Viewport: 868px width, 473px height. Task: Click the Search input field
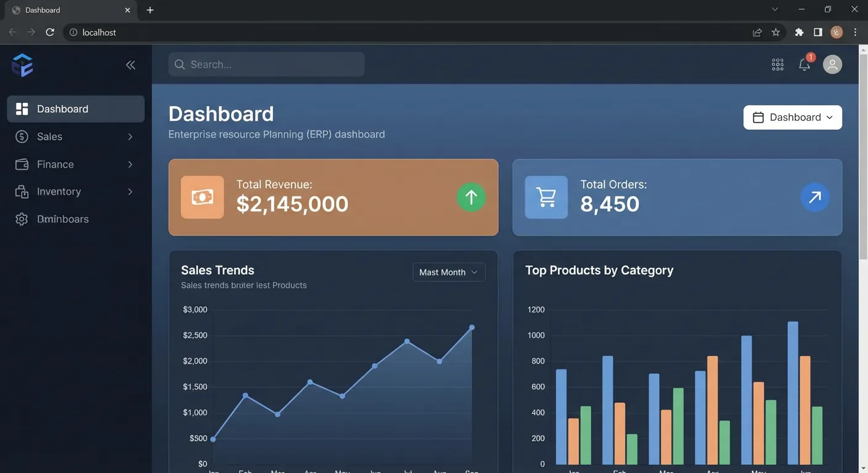click(x=266, y=64)
